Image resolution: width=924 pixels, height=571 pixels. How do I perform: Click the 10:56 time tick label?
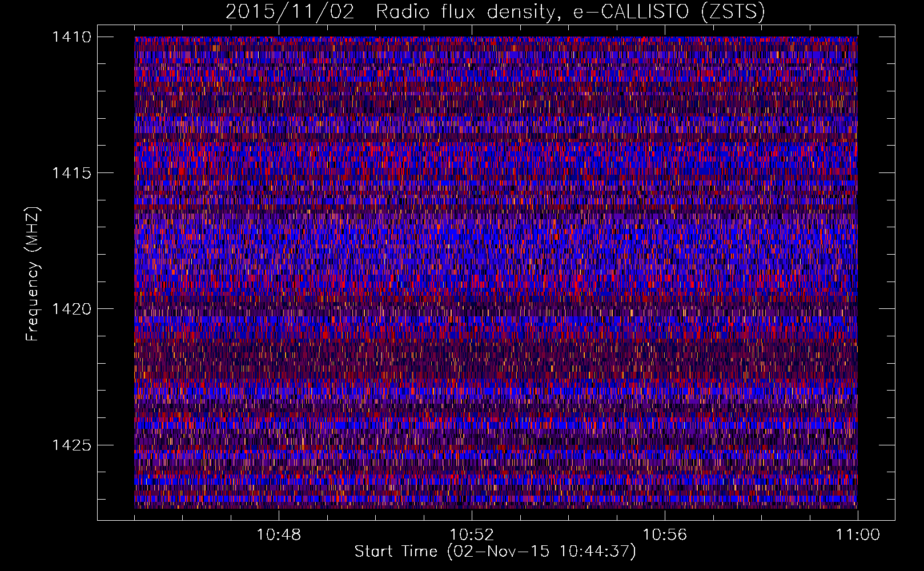[x=665, y=535]
